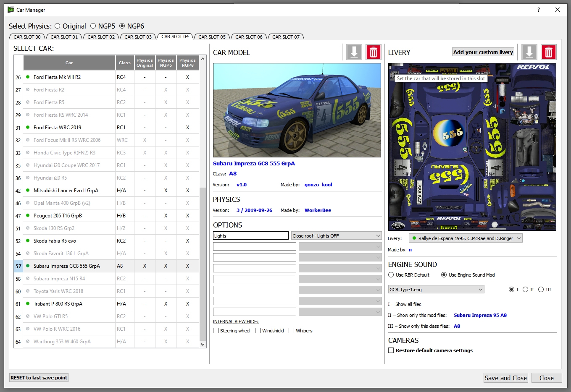This screenshot has height=392, width=571.
Task: Switch to CAR SLOT 01 tab
Action: tap(64, 37)
